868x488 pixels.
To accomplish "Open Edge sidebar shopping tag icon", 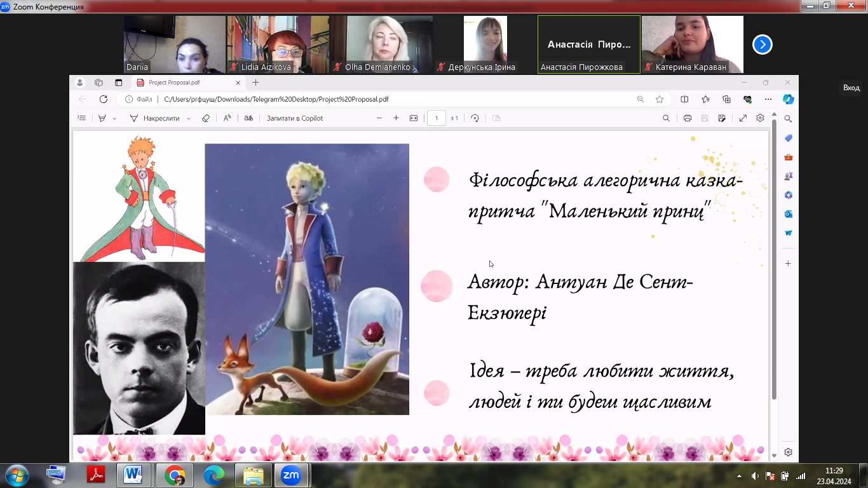I will pos(788,138).
